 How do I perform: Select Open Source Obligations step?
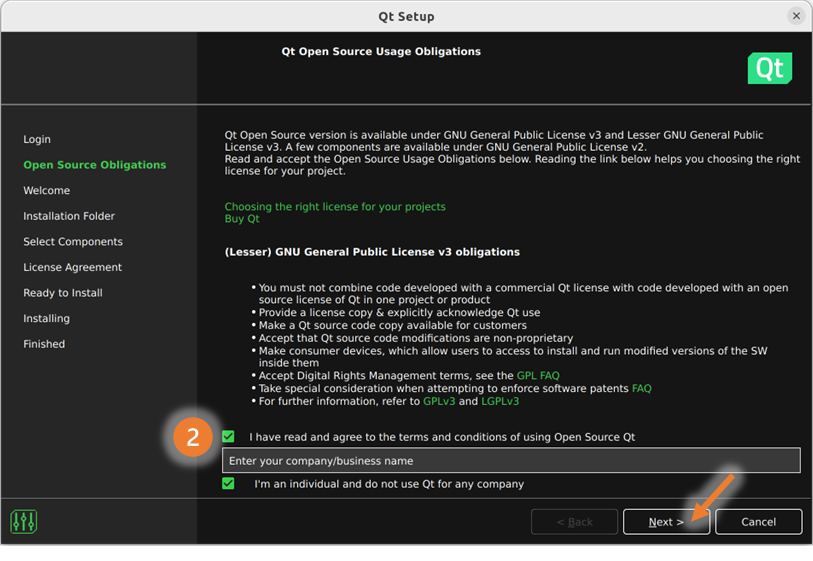[95, 165]
